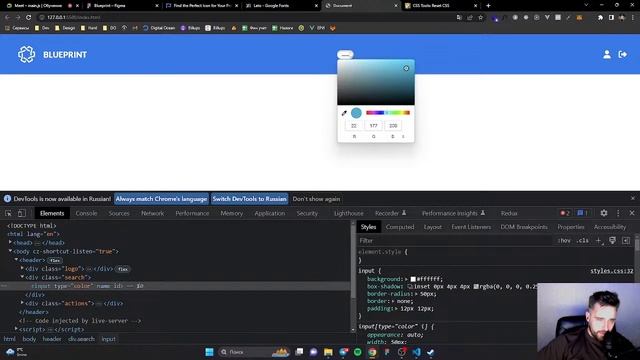Click the blue issues count badge
This screenshot has width=640, height=360.
point(582,213)
